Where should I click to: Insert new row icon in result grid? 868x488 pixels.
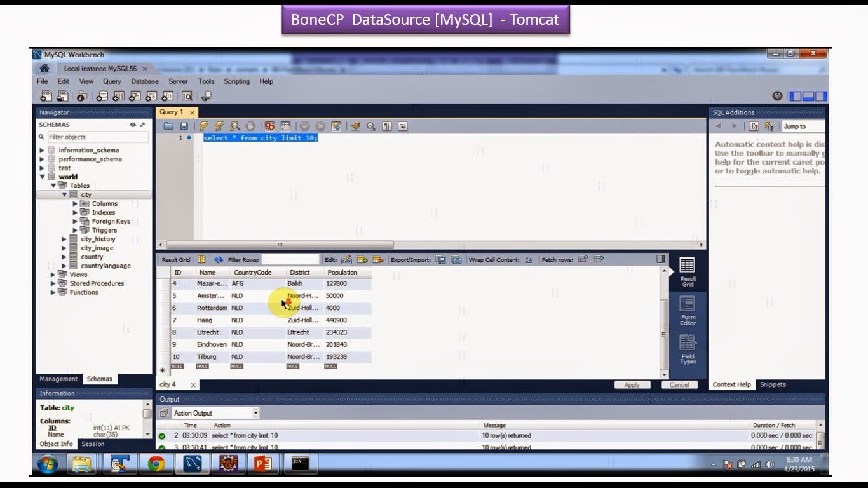(362, 259)
